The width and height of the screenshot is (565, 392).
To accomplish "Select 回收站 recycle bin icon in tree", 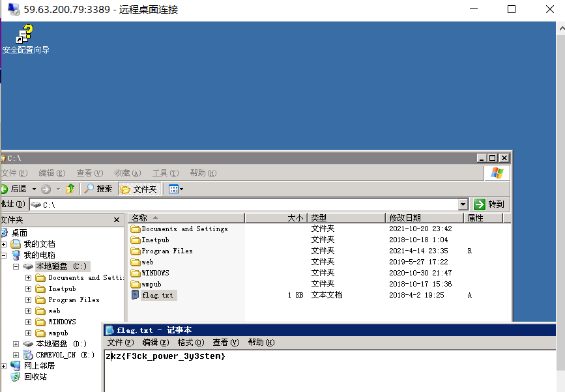I will (x=16, y=377).
